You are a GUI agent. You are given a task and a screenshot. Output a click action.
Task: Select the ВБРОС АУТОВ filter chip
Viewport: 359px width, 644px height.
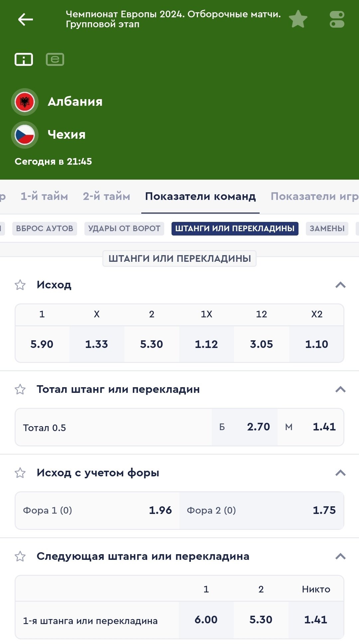pos(45,229)
